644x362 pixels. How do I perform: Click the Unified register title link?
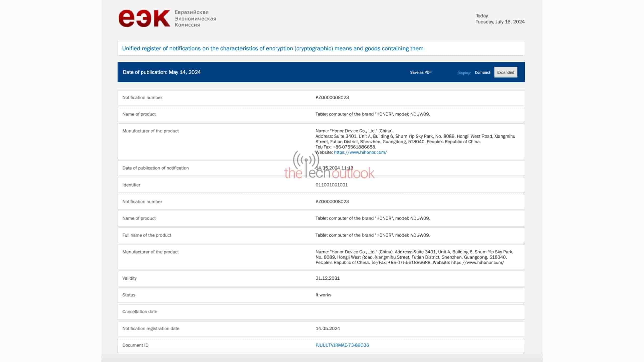tap(272, 48)
